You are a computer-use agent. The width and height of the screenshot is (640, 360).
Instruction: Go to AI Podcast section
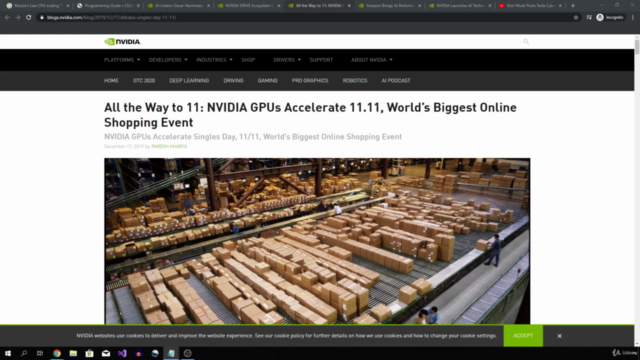tap(396, 81)
